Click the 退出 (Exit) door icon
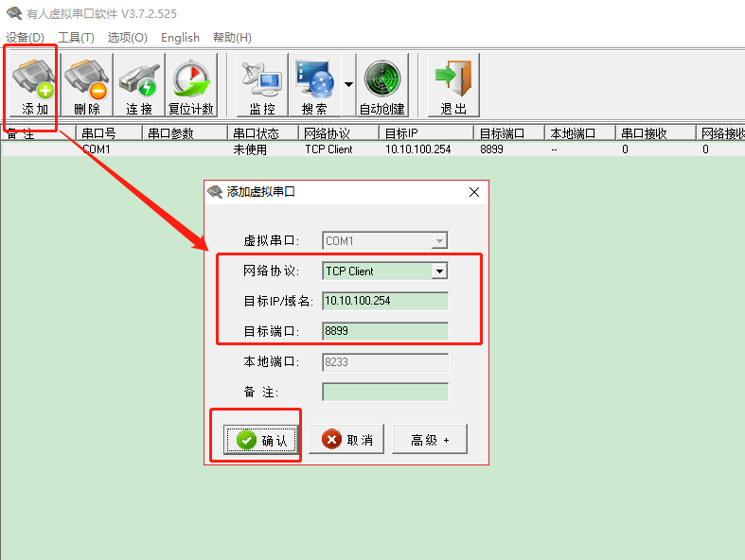The width and height of the screenshot is (745, 560). (x=453, y=83)
